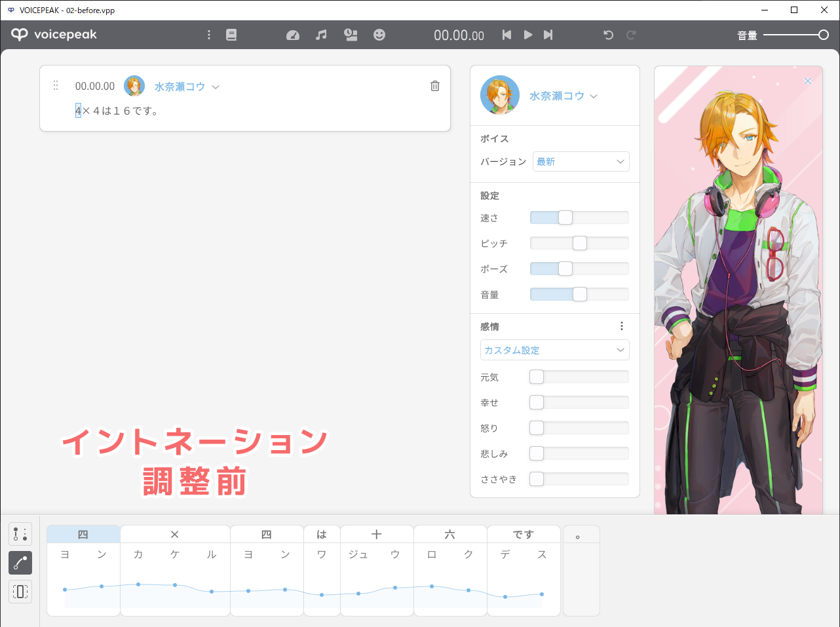Click the pitch point under ワ

tap(322, 595)
